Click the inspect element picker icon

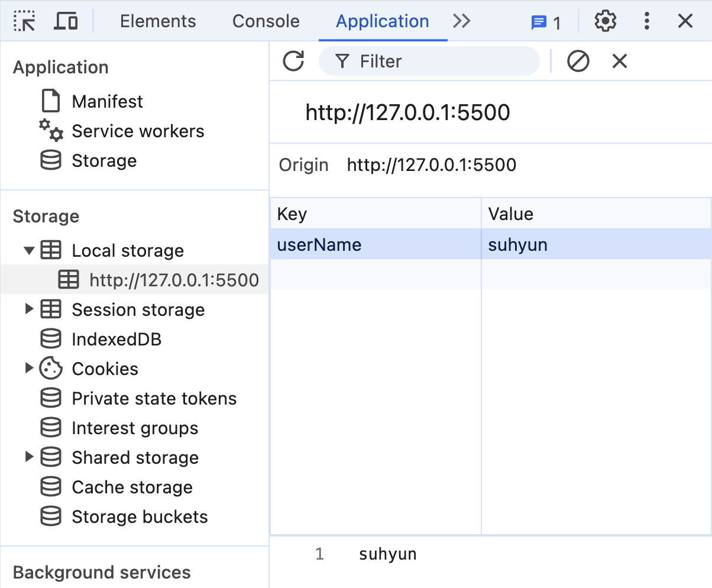click(24, 21)
